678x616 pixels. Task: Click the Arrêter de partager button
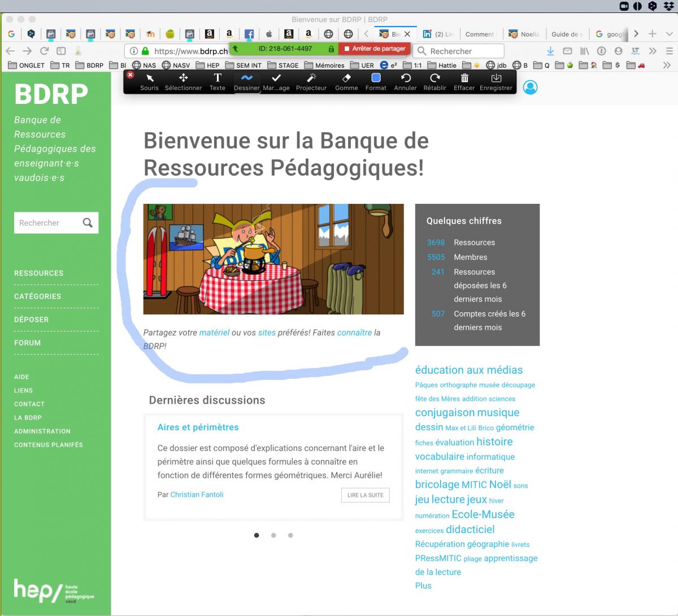point(375,49)
